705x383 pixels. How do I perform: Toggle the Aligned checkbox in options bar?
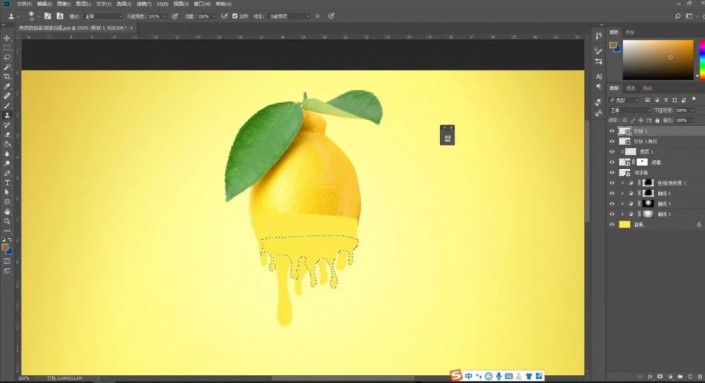click(235, 16)
